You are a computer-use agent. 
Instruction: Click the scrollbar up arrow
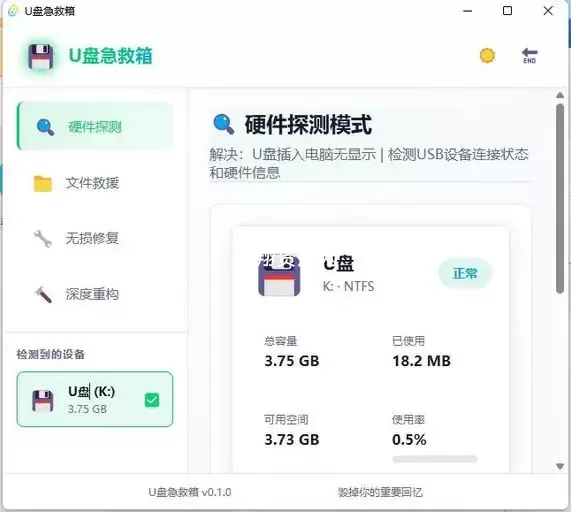pos(560,95)
